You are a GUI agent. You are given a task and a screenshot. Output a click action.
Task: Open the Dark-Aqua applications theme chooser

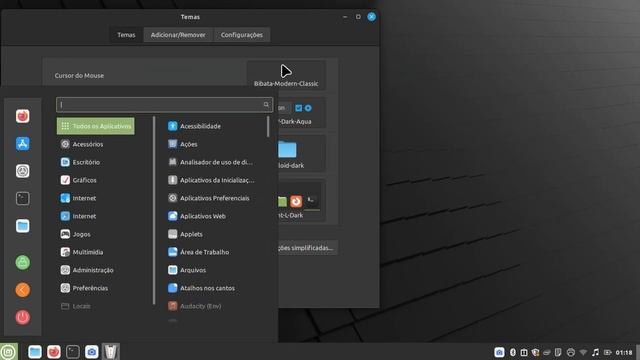[302, 113]
